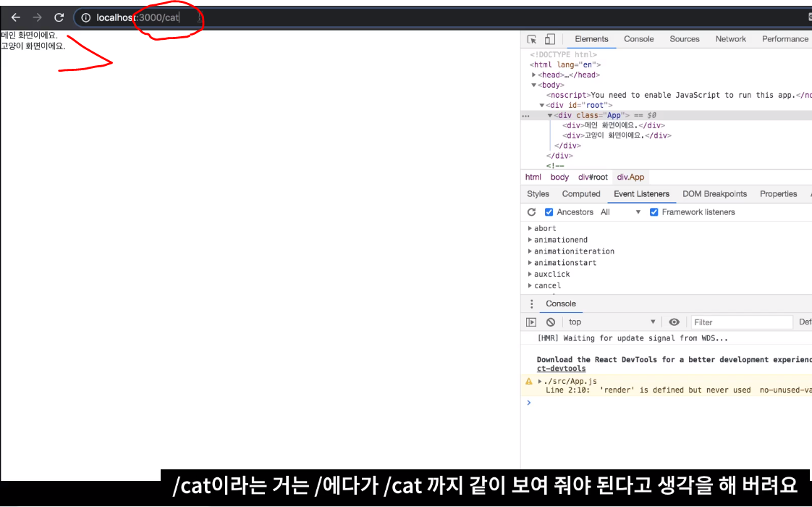Click the console Filter input
Viewport: 812px width, 507px height.
[742, 322]
